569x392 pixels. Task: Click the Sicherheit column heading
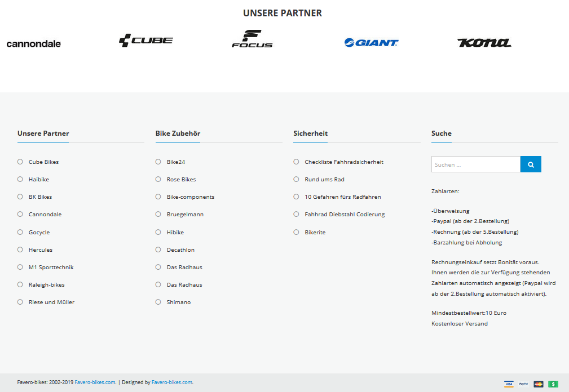pyautogui.click(x=310, y=133)
